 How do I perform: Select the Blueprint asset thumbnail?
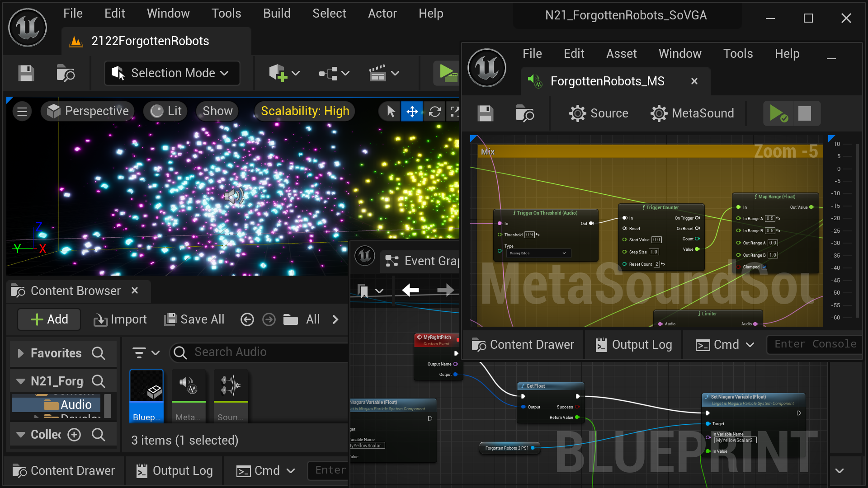point(146,396)
